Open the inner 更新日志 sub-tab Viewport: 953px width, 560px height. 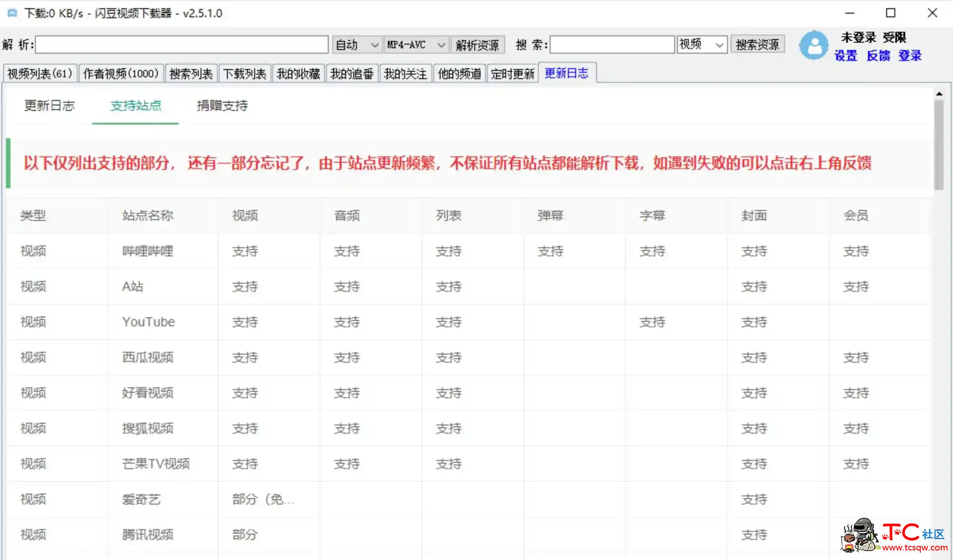click(50, 105)
